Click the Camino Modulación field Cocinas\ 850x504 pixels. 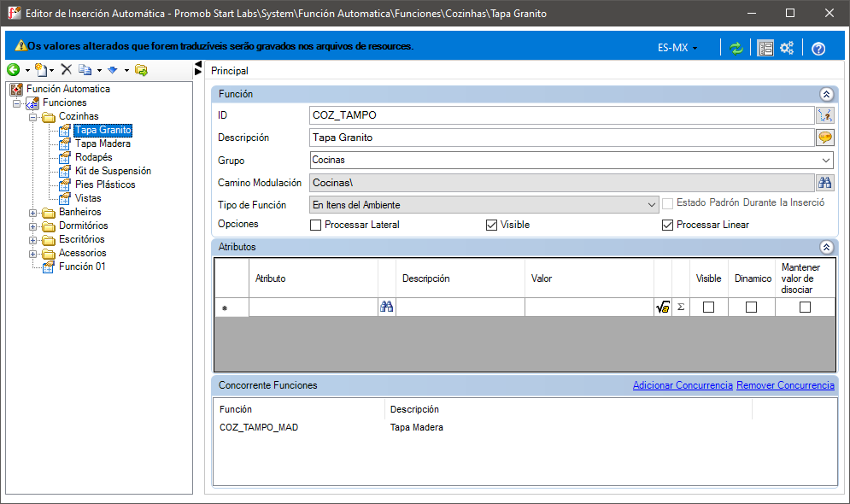(561, 183)
